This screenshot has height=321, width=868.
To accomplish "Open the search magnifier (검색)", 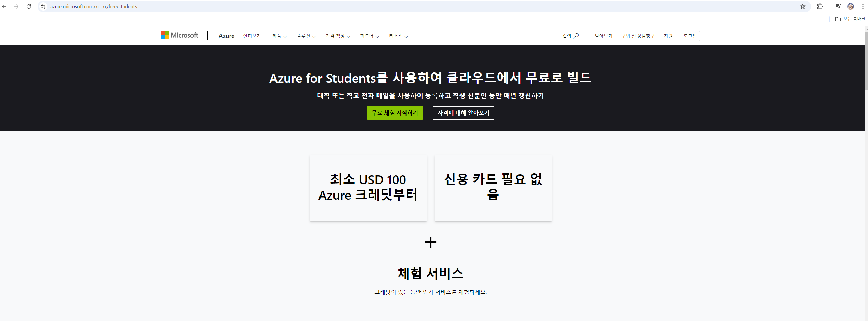I will [x=570, y=36].
